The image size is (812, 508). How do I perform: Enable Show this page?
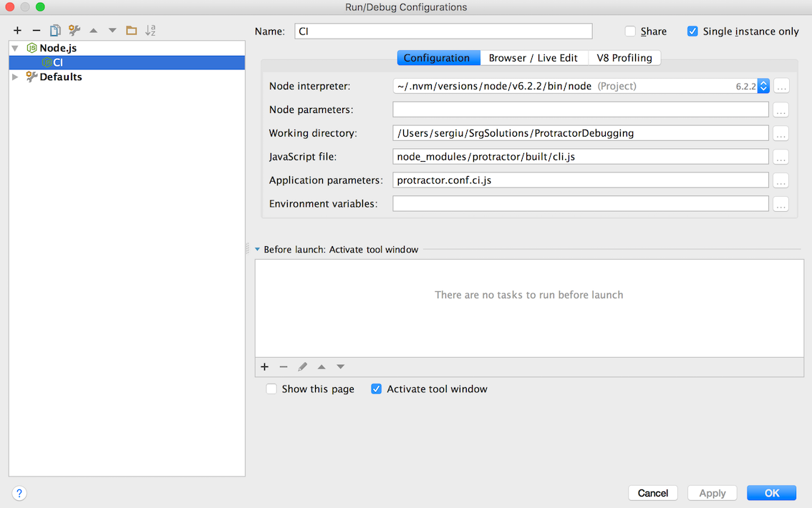coord(271,389)
